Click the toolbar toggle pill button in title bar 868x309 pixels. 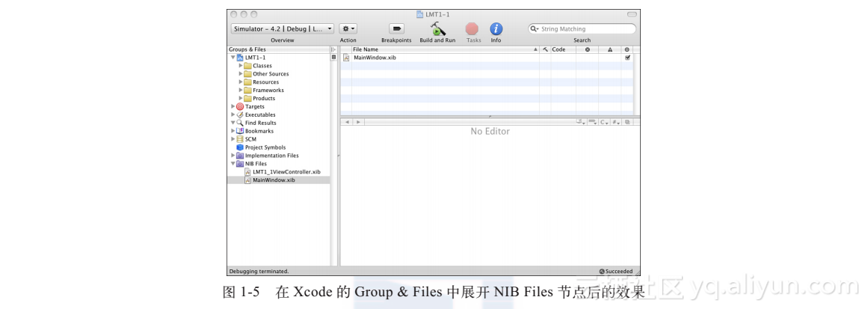(x=632, y=14)
